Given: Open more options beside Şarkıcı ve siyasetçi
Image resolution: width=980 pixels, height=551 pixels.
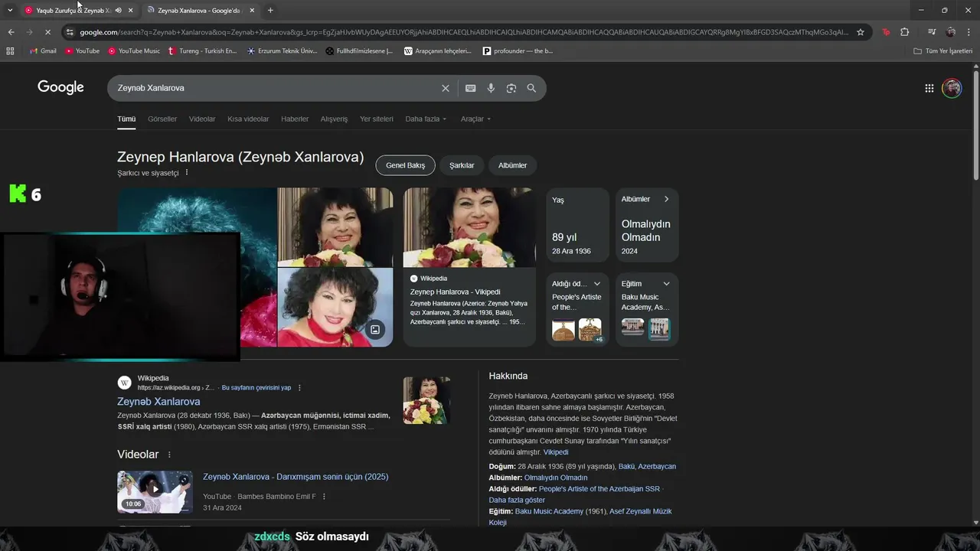Looking at the screenshot, I should pyautogui.click(x=186, y=173).
